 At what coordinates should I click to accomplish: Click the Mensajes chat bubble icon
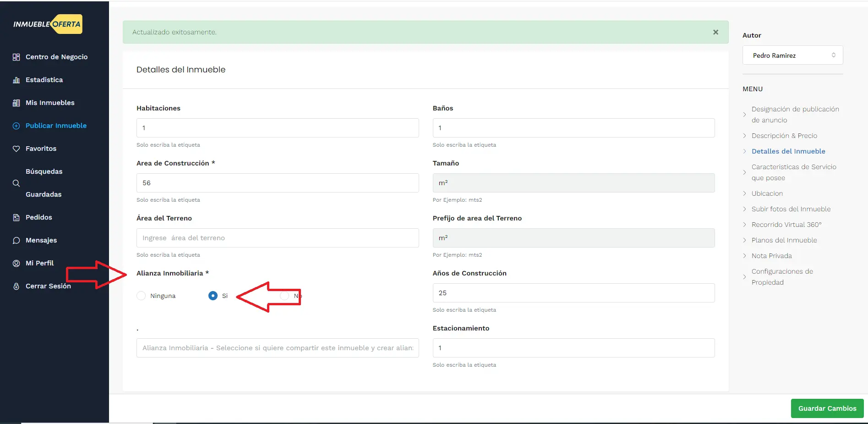coord(16,240)
